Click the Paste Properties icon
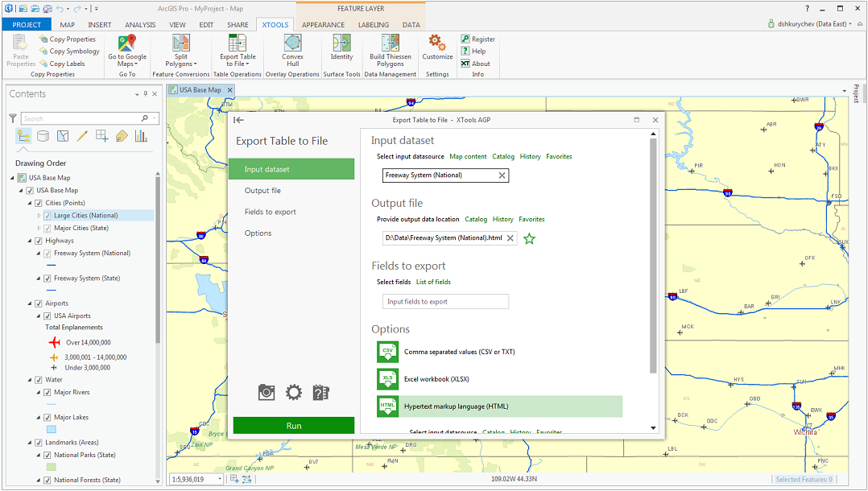Viewport: 868px width, 491px height. pos(20,43)
